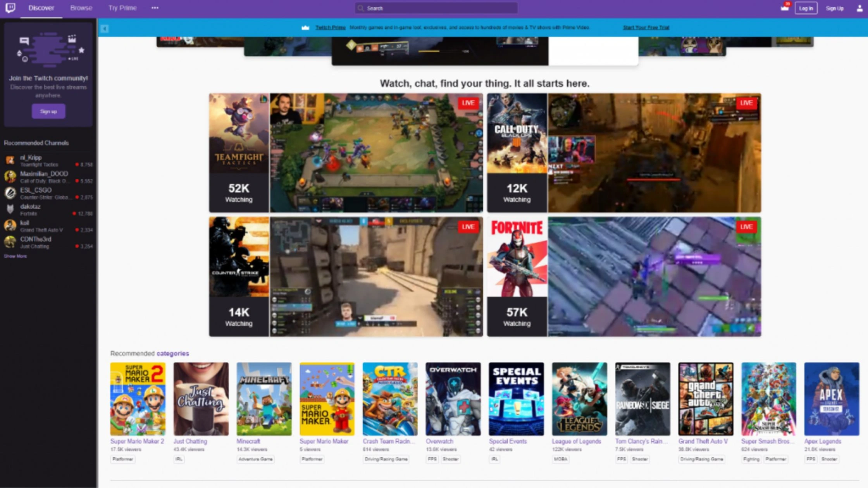Select the Overwatch category thumbnail
This screenshot has height=488, width=868.
(x=453, y=399)
